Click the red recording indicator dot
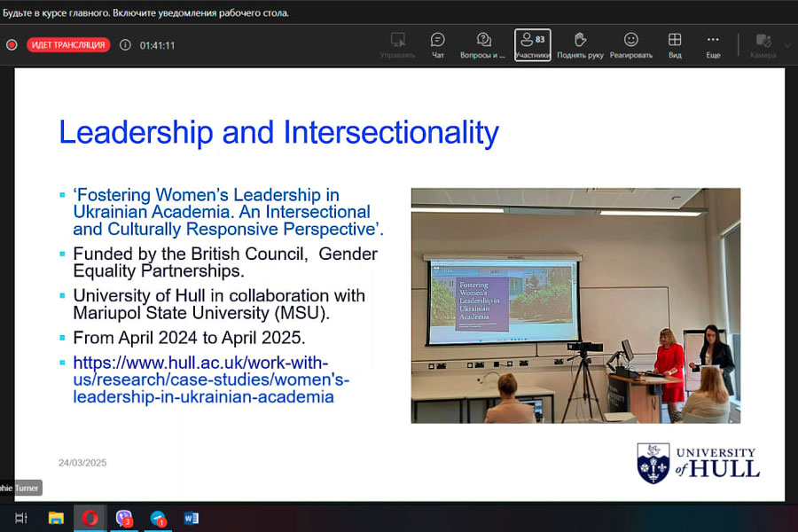Viewport: 798px width, 532px height. pos(12,45)
